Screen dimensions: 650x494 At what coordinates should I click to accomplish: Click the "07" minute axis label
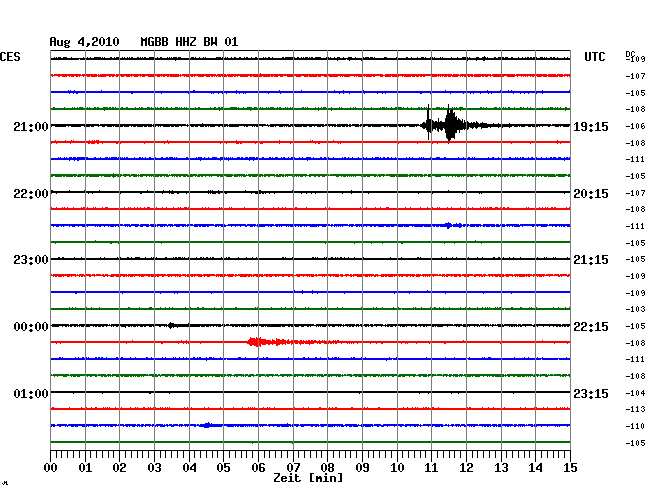pyautogui.click(x=293, y=468)
